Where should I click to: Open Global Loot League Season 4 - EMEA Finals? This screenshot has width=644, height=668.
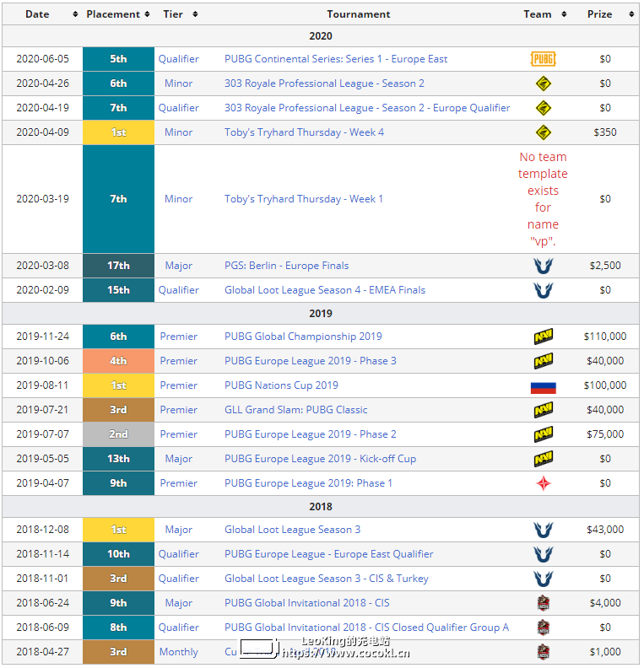point(325,290)
